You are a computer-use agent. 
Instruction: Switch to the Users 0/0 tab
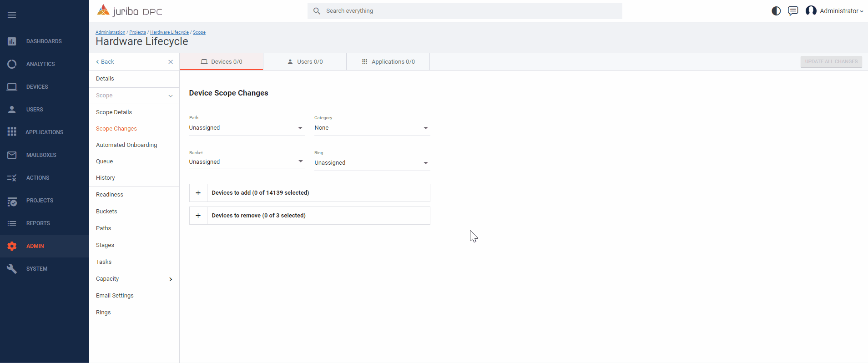coord(305,62)
